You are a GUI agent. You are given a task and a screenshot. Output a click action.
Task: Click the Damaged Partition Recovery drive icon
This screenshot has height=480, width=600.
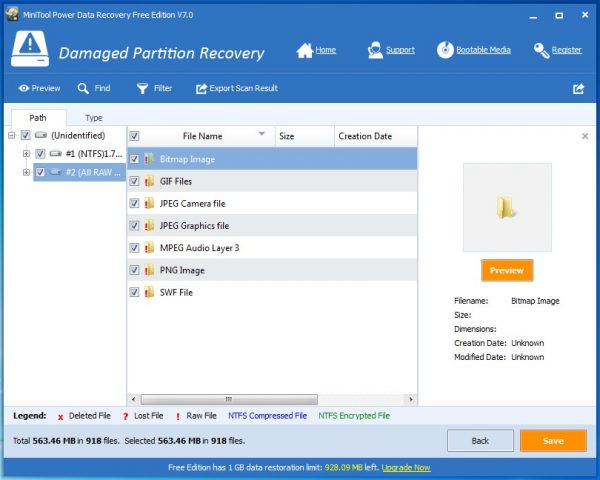[x=30, y=49]
